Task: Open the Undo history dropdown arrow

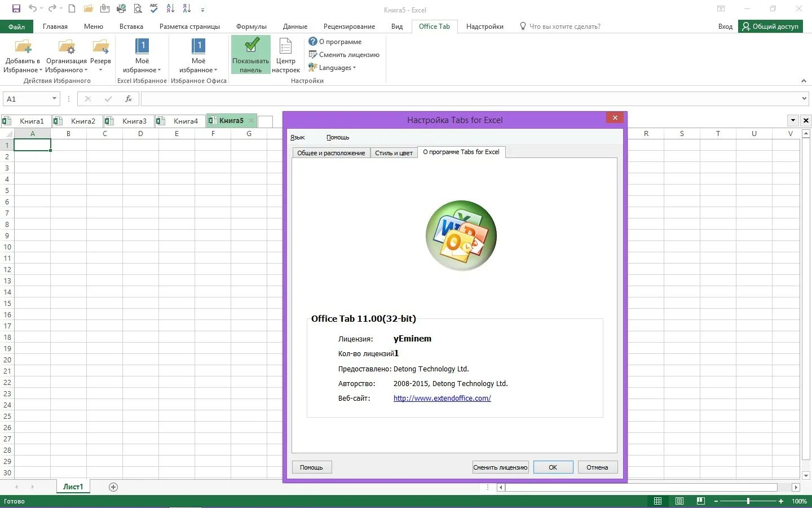Action: pyautogui.click(x=41, y=8)
